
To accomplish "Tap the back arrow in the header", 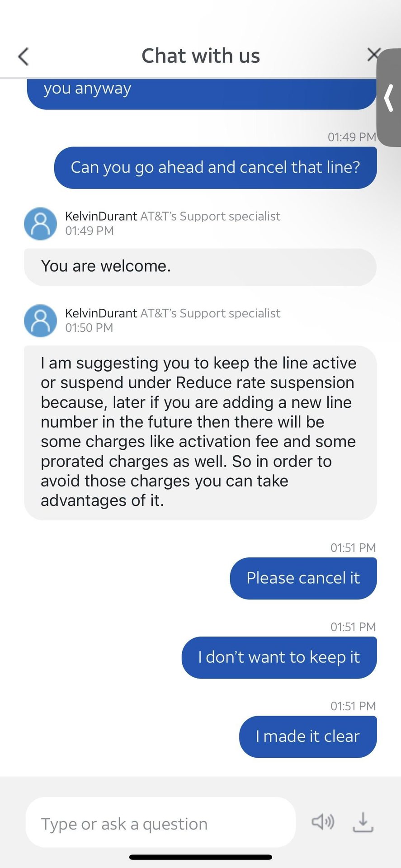I will pos(24,57).
